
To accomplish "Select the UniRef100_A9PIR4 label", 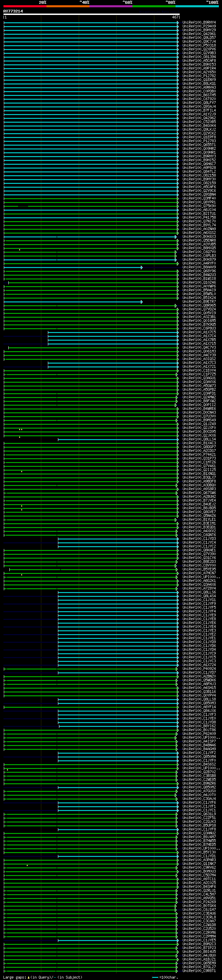I will click(199, 68).
